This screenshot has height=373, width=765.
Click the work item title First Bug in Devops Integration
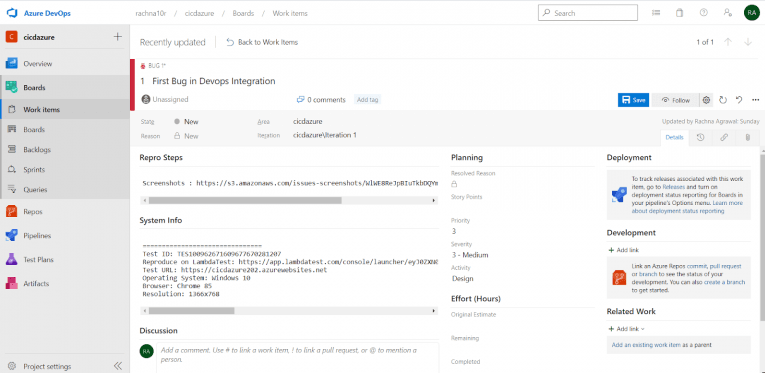pyautogui.click(x=214, y=81)
